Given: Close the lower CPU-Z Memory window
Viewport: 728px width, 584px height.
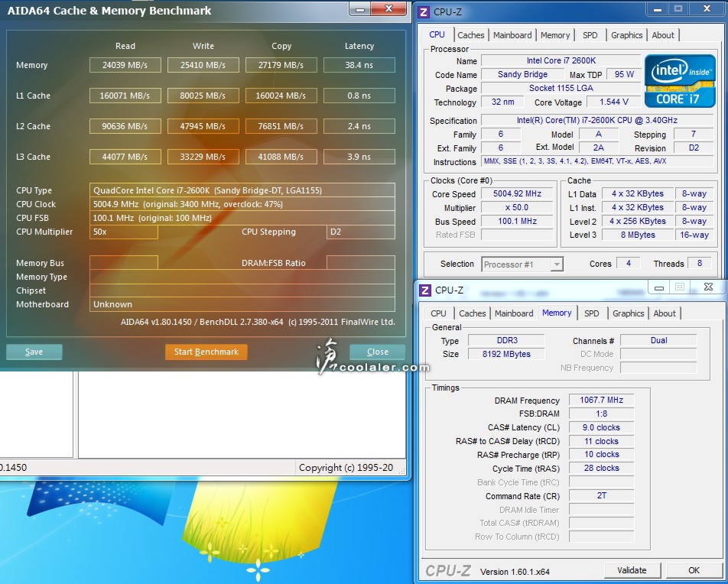Looking at the screenshot, I should coord(708,287).
